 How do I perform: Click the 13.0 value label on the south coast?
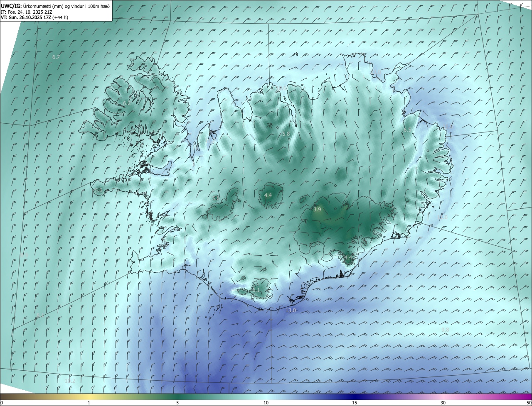pos(291,311)
